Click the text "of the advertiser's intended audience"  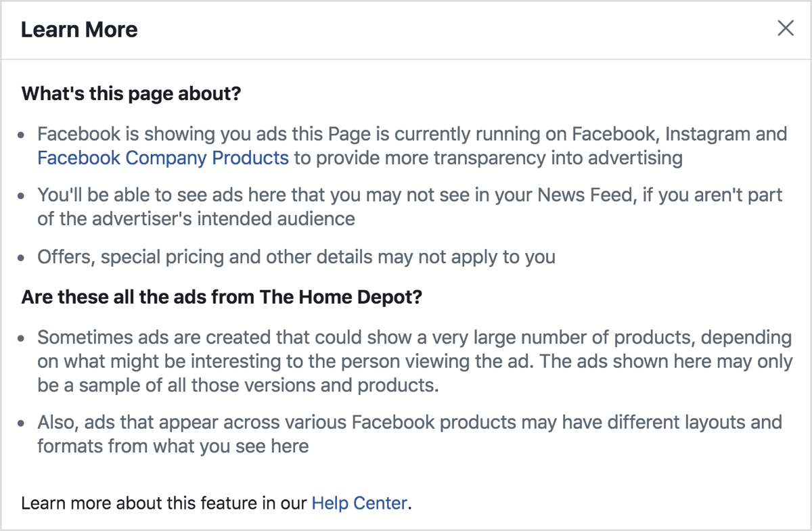pos(196,218)
